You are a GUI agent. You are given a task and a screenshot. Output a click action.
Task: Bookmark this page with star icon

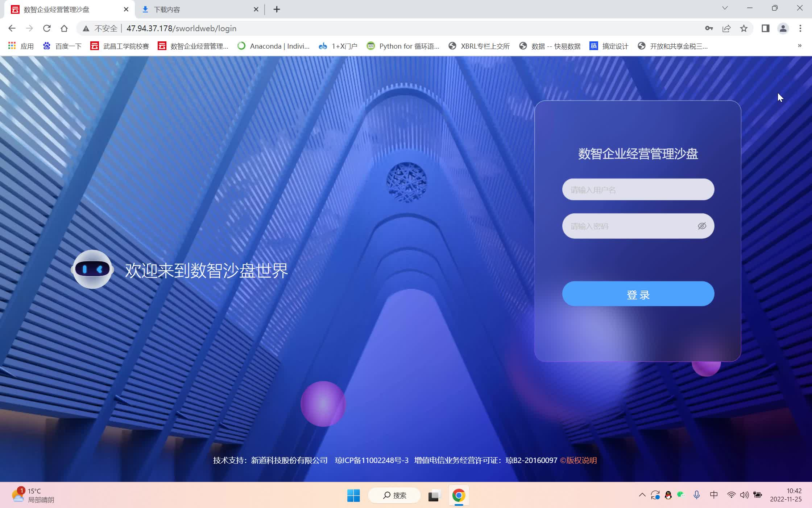pyautogui.click(x=744, y=28)
